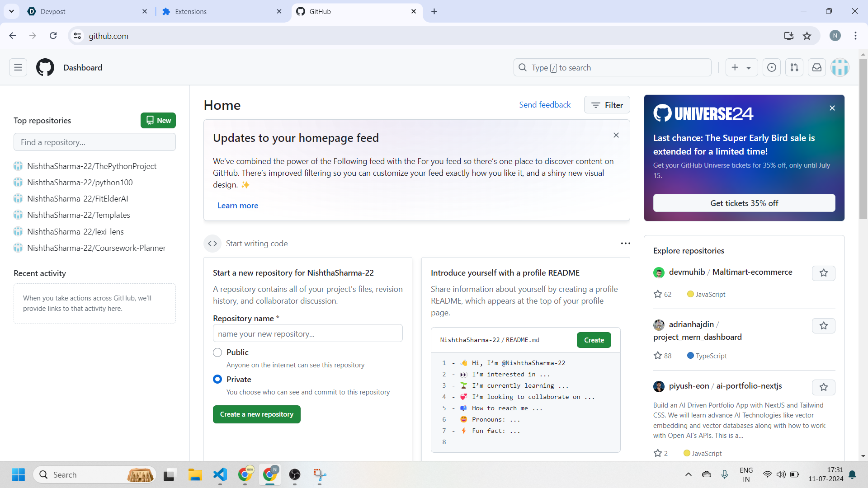Click the Find a repository search field
Screen dimensions: 868x488
(x=94, y=142)
